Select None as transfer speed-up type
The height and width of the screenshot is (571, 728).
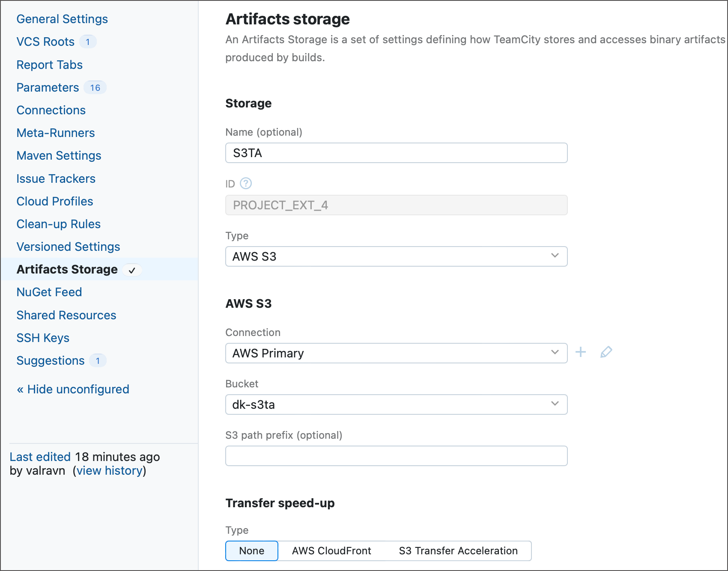251,551
